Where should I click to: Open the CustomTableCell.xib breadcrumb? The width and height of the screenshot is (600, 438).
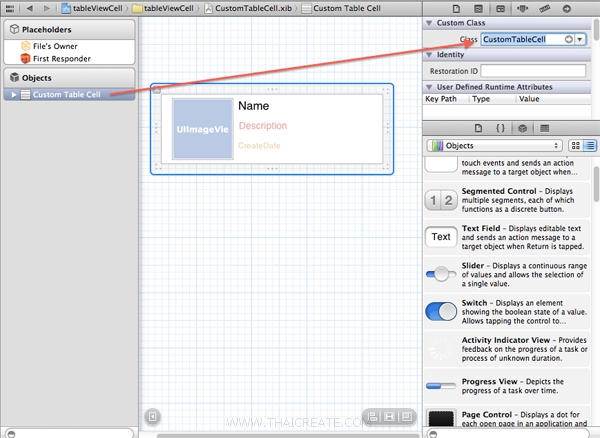coord(249,8)
